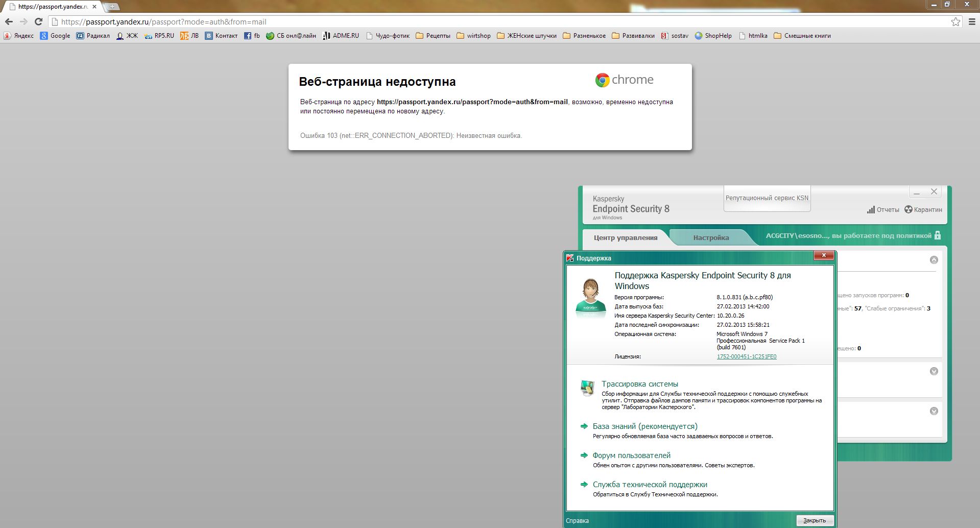Open the СБ онл@йн bookmark

click(x=291, y=36)
